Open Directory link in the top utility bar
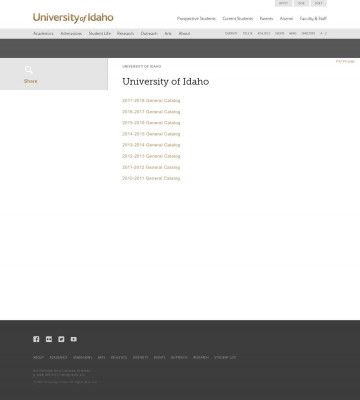The width and height of the screenshot is (360, 400). coord(308,34)
